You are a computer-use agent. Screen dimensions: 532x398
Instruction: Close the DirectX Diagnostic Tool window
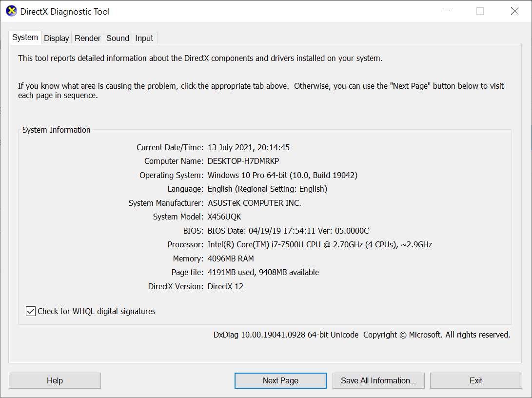tap(514, 11)
